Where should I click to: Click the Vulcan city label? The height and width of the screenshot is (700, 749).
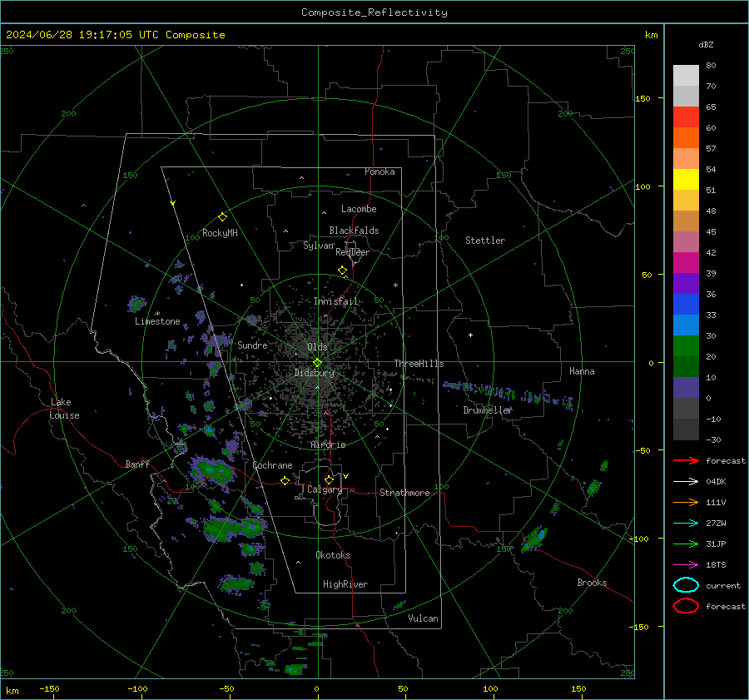[424, 618]
